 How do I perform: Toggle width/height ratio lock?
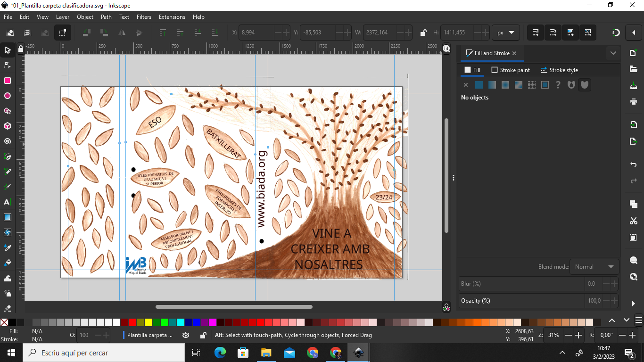tap(423, 33)
